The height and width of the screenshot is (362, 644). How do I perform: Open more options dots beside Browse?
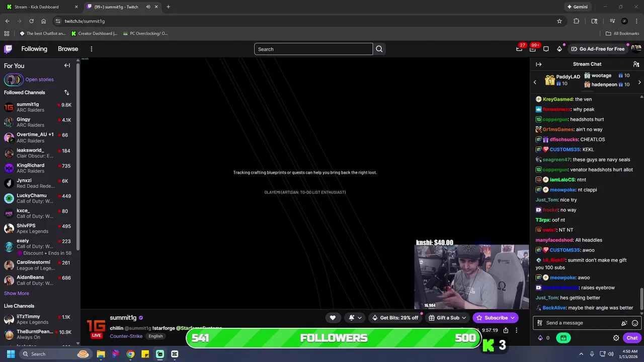[x=92, y=49]
